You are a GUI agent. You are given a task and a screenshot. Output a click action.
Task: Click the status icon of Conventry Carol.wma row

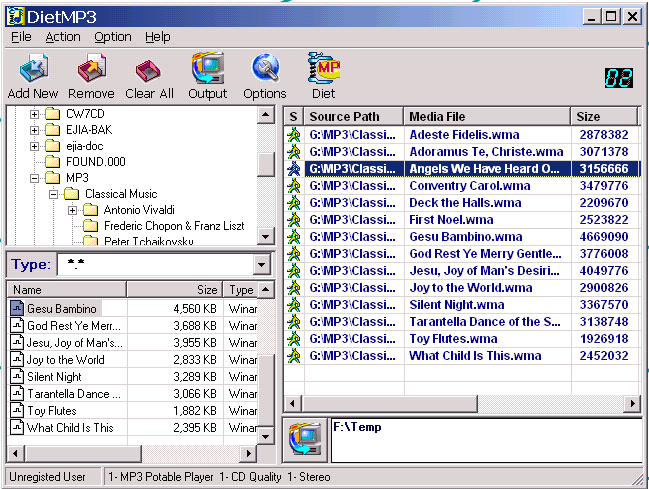[x=294, y=186]
